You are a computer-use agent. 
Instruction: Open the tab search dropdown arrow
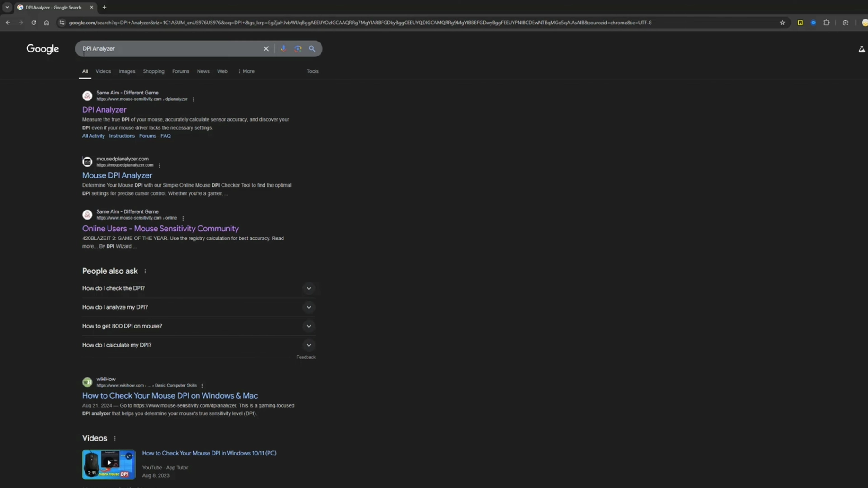(x=7, y=7)
